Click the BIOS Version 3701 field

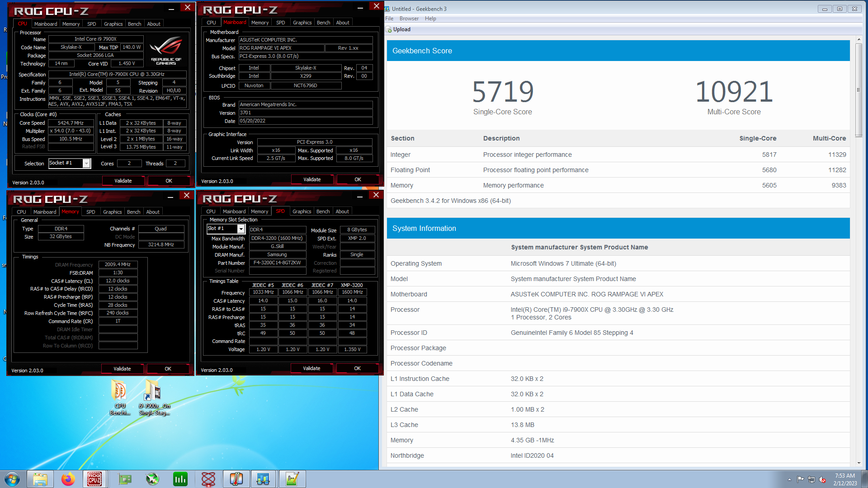(x=306, y=113)
